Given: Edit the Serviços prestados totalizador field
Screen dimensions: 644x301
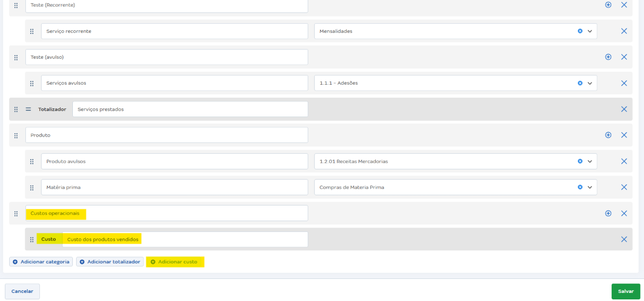Looking at the screenshot, I should click(x=190, y=109).
